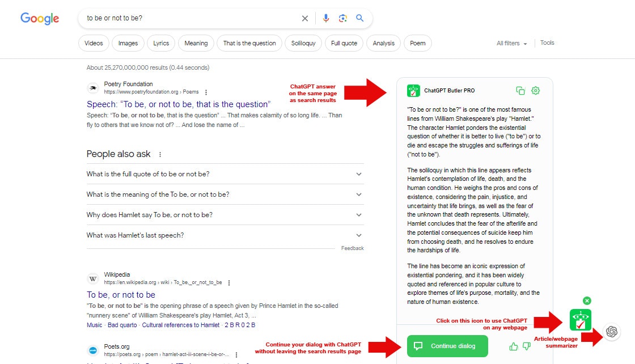Screen dimensions: 635x364
Task: Open the All filters dropdown
Action: [x=511, y=43]
